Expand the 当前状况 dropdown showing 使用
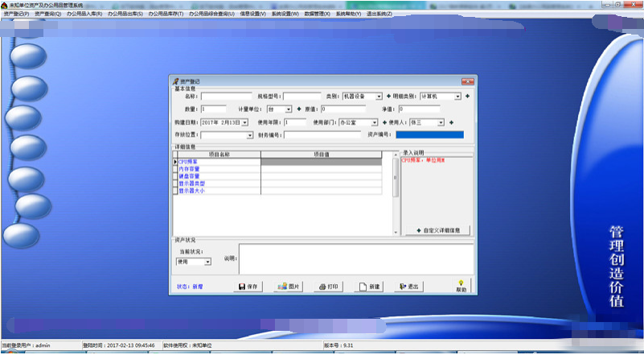 click(207, 262)
